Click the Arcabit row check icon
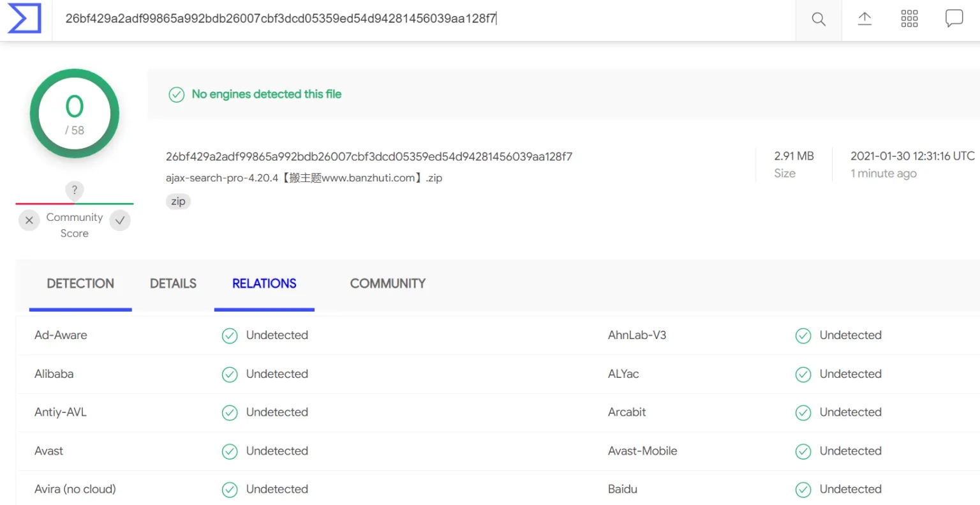This screenshot has height=505, width=980. [803, 413]
